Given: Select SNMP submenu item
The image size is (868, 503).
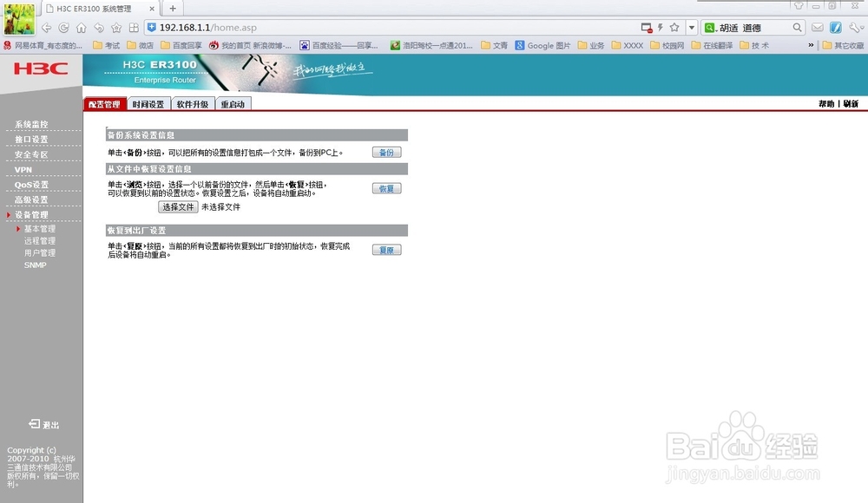Looking at the screenshot, I should click(x=35, y=265).
